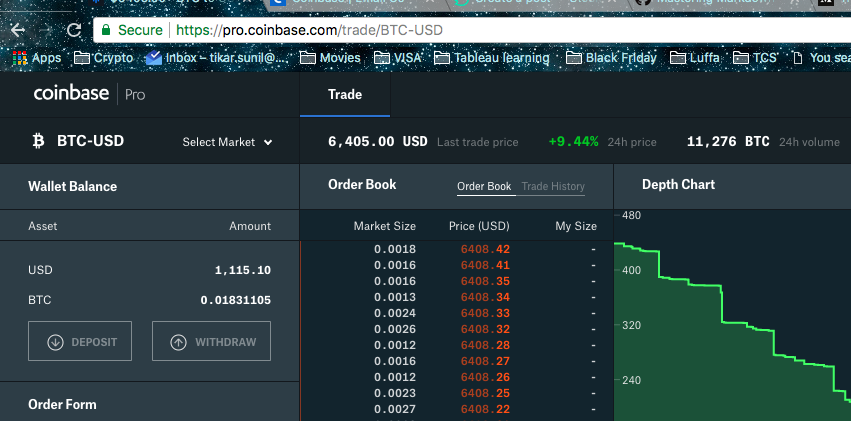This screenshot has width=851, height=421.
Task: Click market size 0.0024 in order book
Action: (x=395, y=313)
